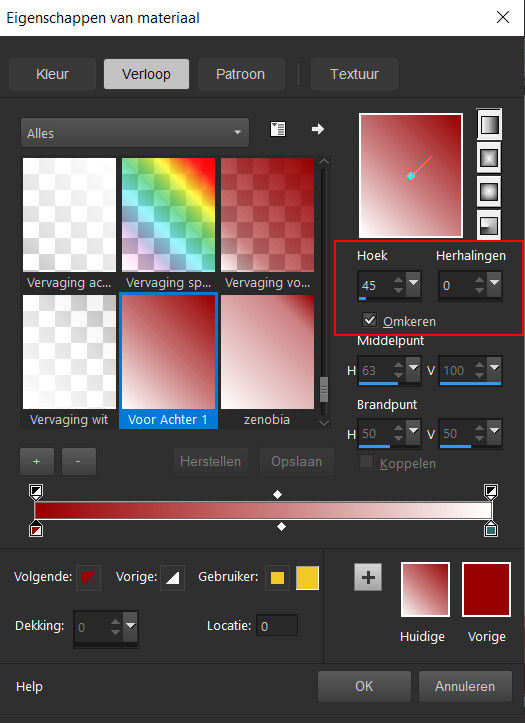This screenshot has height=723, width=525.
Task: Select the linear gradient style icon
Action: tap(489, 124)
